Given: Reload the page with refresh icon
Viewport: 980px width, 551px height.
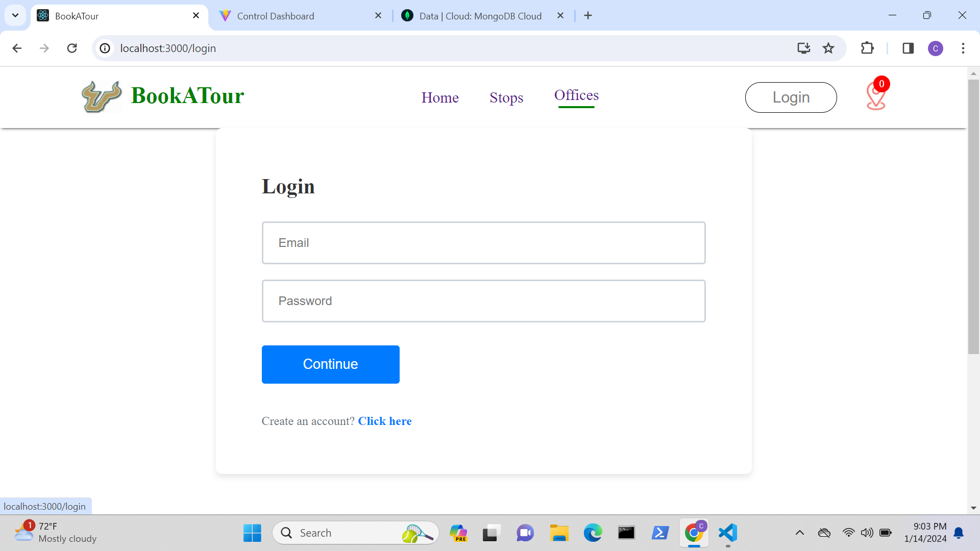Looking at the screenshot, I should click(x=72, y=48).
